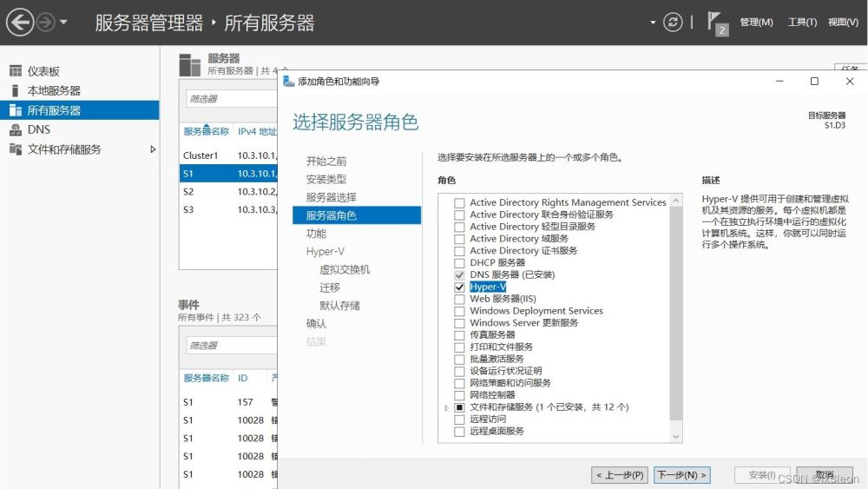The width and height of the screenshot is (868, 489).
Task: Select 文件和存储服务 in the sidebar
Action: coord(64,149)
